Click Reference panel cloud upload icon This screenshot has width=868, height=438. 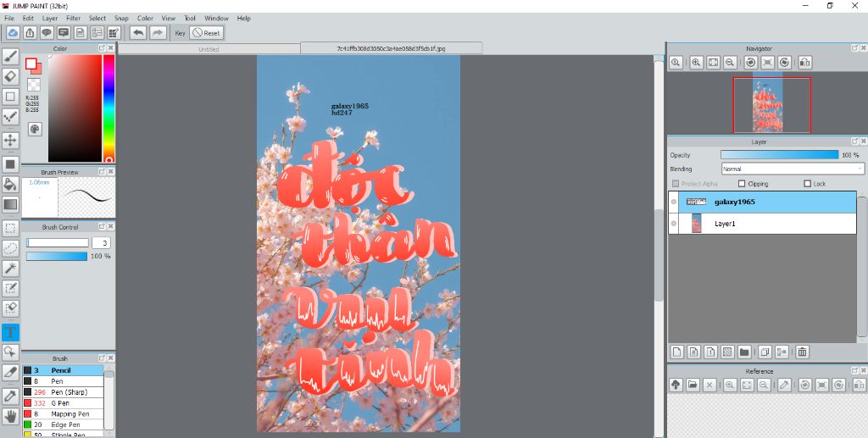click(x=676, y=385)
